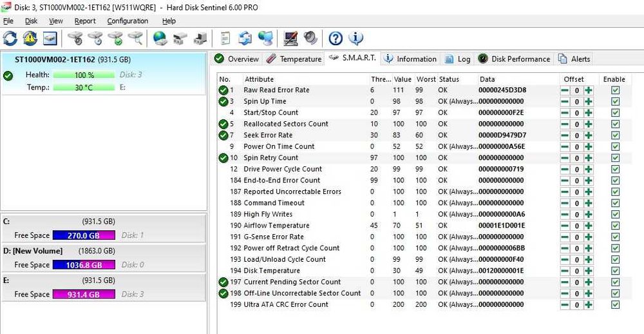Viewport: 644px width, 334px height.
Task: Toggle Enable checkbox for End-to-End Error Count
Action: point(615,181)
